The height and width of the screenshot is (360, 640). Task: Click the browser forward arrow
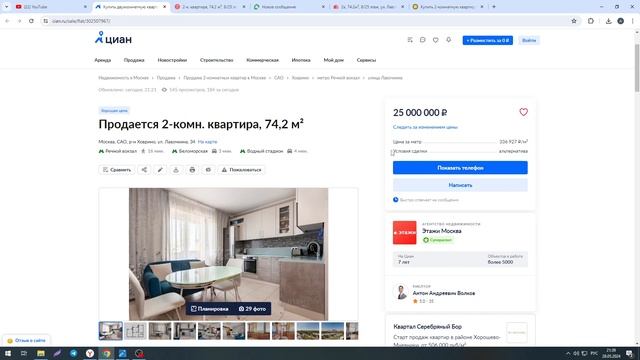[x=19, y=21]
